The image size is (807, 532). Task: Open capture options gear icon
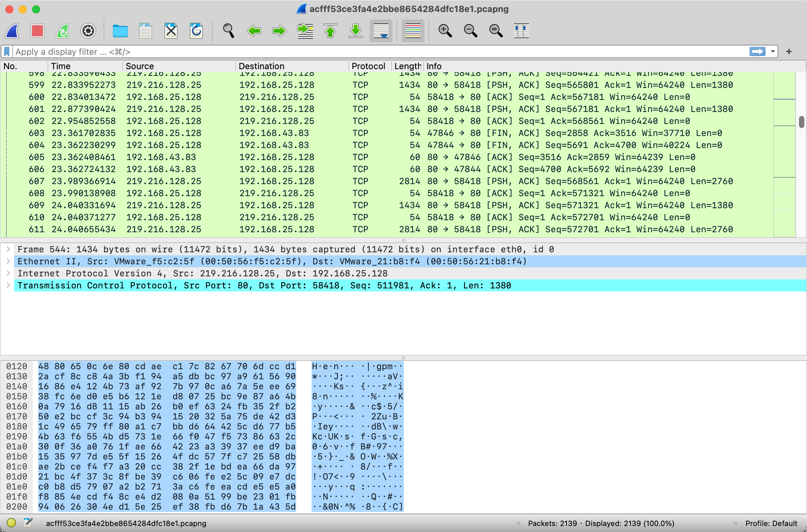pos(88,31)
